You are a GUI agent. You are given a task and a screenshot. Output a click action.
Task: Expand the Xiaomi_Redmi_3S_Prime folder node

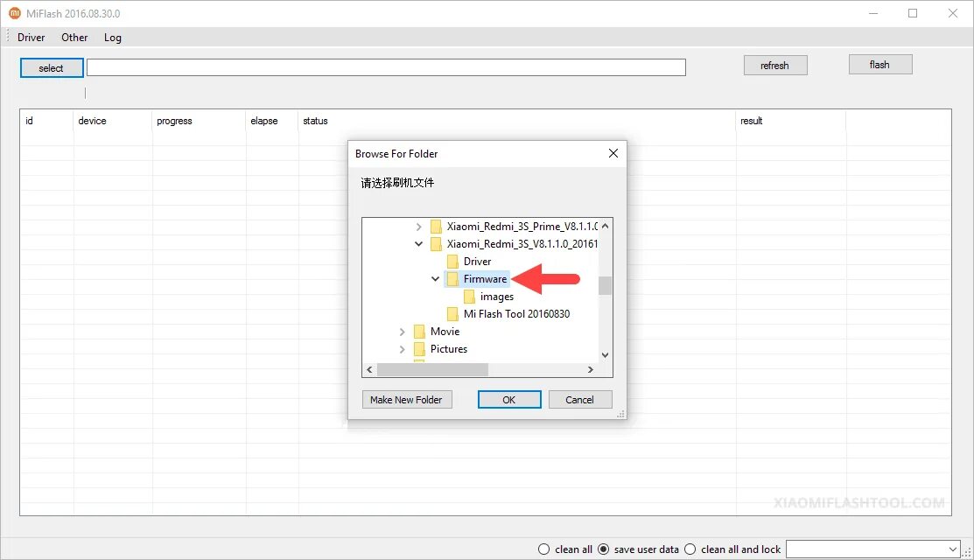418,227
